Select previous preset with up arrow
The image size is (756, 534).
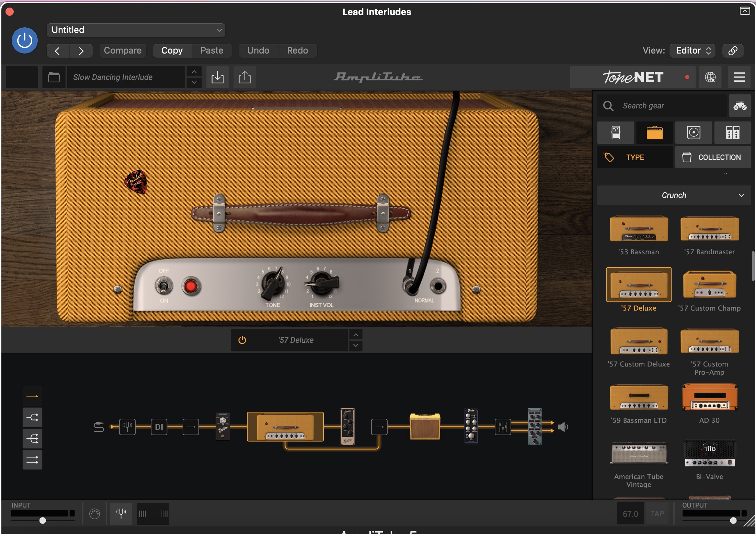194,72
